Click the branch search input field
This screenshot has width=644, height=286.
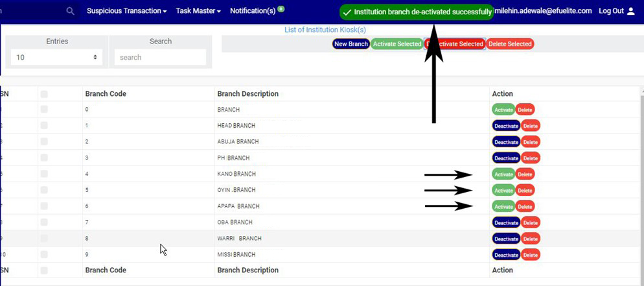point(160,57)
